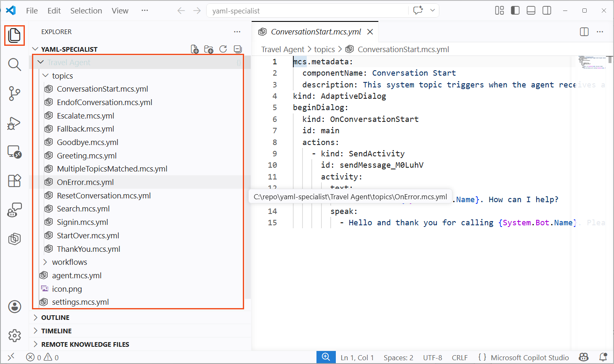614x364 pixels.
Task: Open Escalate.mcs.yml in the file tree
Action: 85,116
